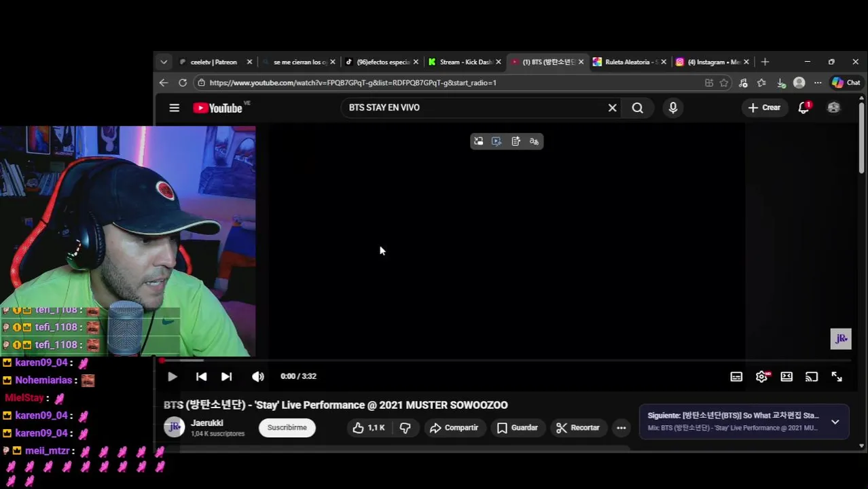Play the BTS Stay video
The width and height of the screenshot is (868, 489).
(x=172, y=376)
